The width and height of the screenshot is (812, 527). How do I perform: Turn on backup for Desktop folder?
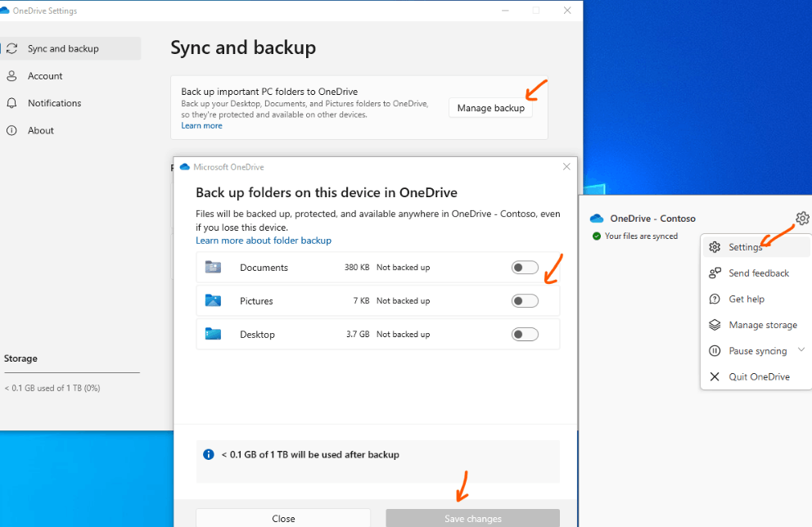(x=525, y=335)
